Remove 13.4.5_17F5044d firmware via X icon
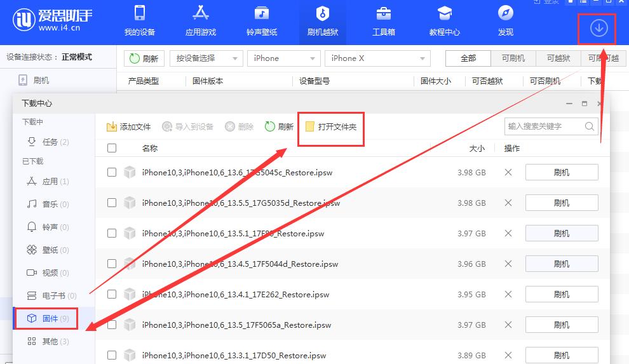Screen dimensions: 629x364 pos(508,264)
